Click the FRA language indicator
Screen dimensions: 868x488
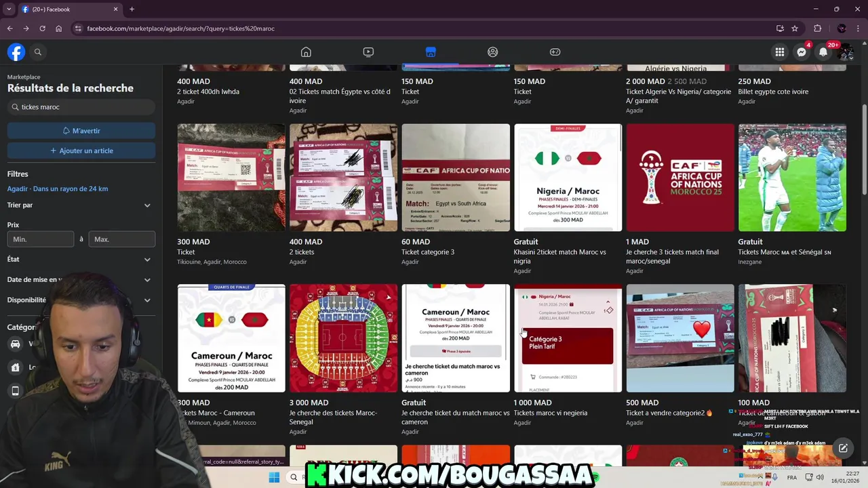(792, 477)
